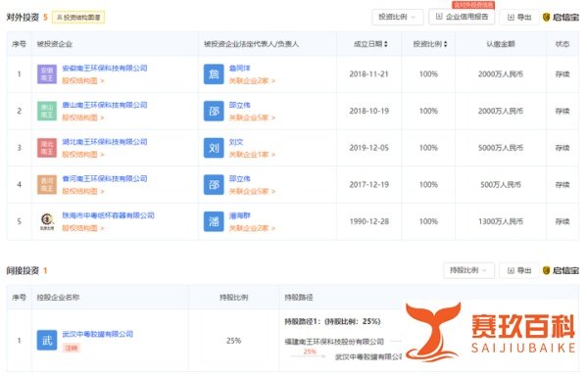Viewport: 588px width, 377px height.
Task: Click the 注销 status tag
Action: [x=72, y=349]
